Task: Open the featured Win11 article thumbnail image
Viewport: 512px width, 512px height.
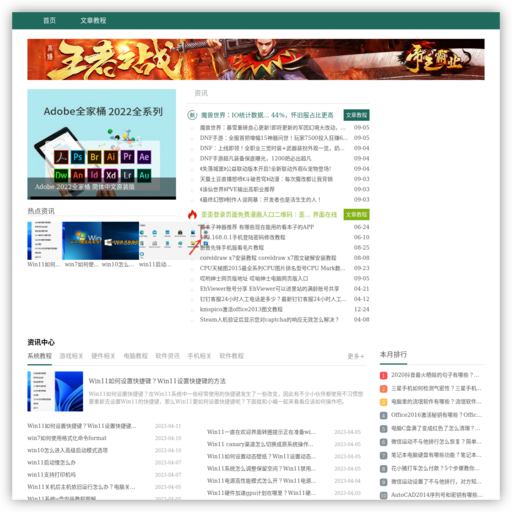Action: 55,391
